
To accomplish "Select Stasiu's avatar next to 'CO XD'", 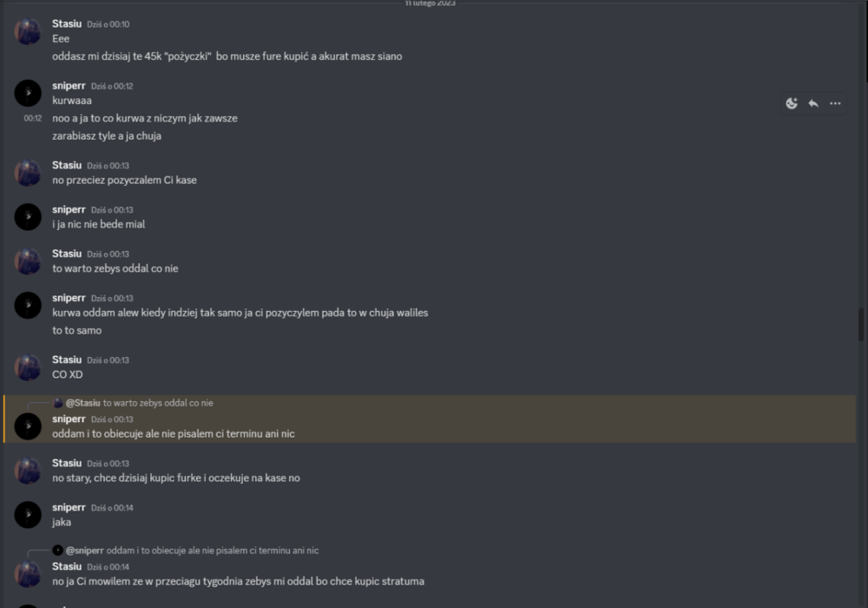I will 28,367.
